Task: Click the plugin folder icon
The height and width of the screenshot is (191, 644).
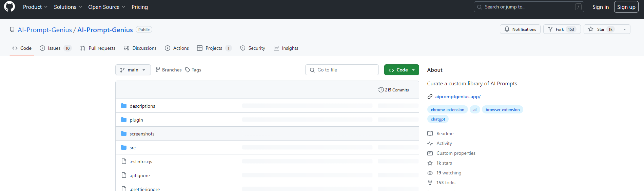Action: tap(124, 120)
